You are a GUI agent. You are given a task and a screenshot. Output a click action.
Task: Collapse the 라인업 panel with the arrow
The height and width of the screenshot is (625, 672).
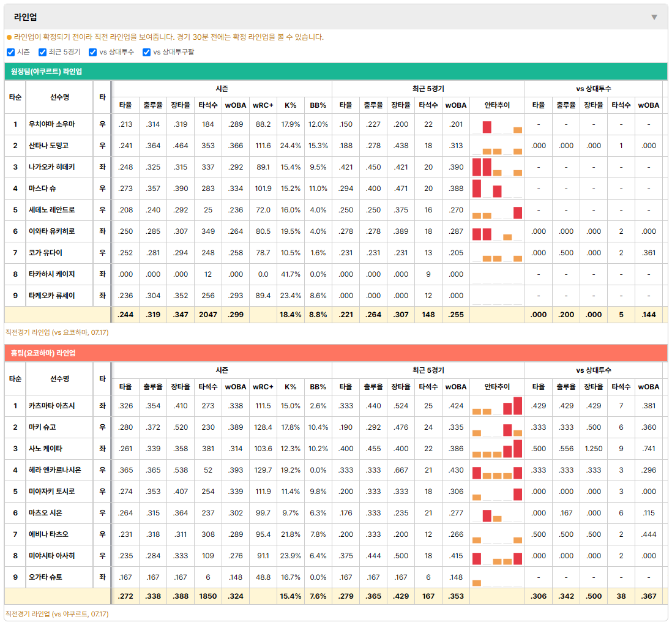[x=654, y=17]
